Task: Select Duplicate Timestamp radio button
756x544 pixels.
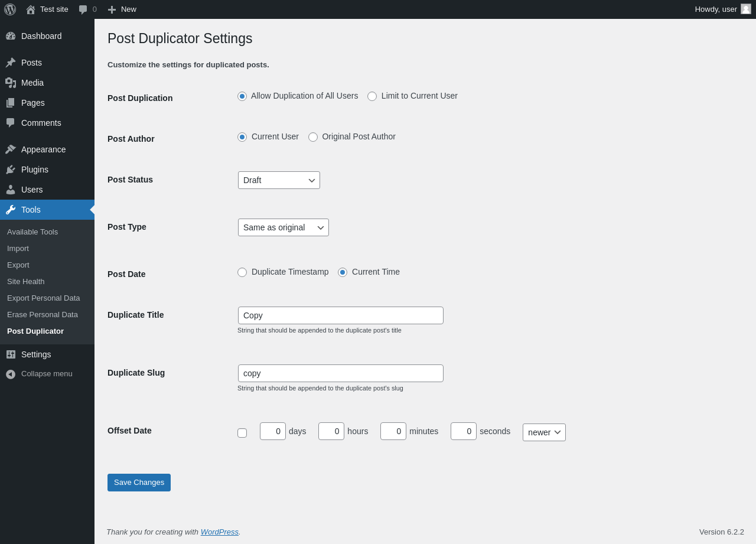Action: (242, 272)
